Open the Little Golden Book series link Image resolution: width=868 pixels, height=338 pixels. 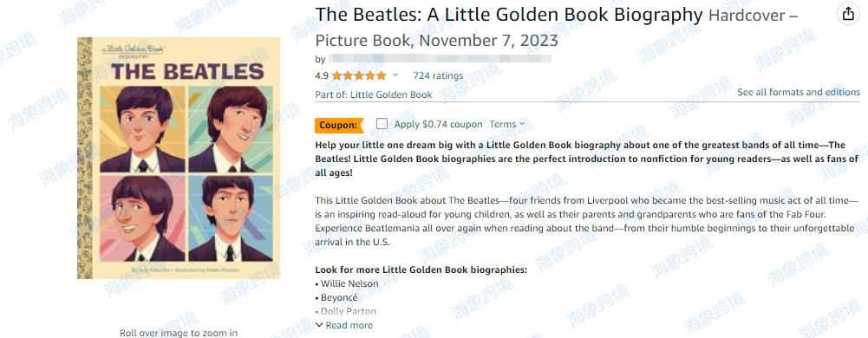tap(391, 94)
